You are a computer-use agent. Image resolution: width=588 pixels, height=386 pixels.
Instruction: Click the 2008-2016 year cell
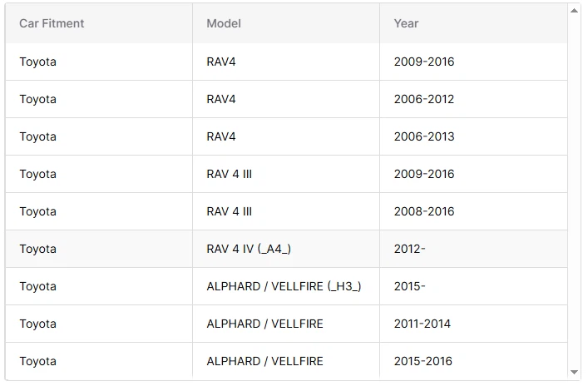pos(424,211)
